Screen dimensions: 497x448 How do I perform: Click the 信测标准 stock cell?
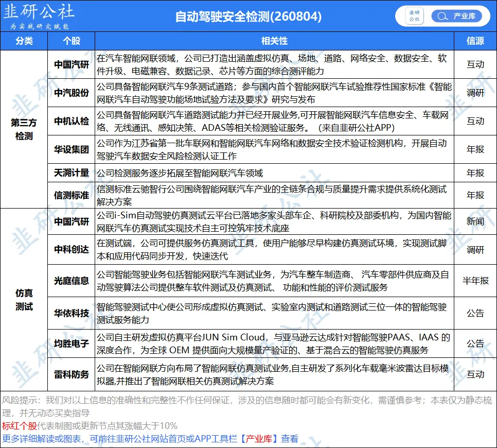pos(72,195)
